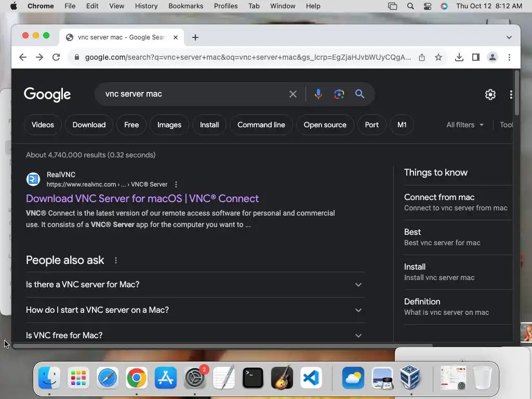Open People also ask options dots
This screenshot has width=532, height=399.
coord(116,260)
